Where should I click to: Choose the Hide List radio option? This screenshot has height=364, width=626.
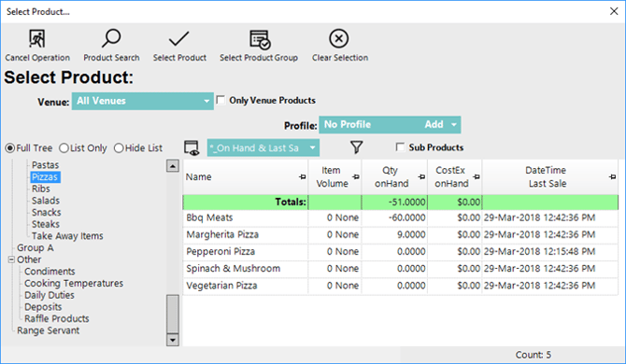tap(119, 148)
